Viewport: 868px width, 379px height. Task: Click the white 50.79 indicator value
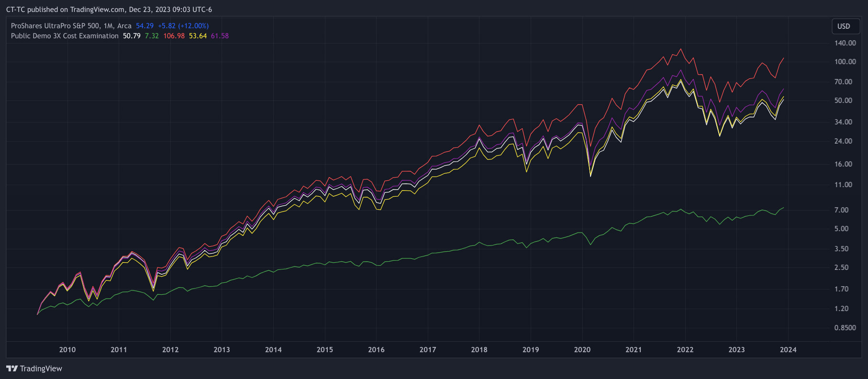point(132,36)
